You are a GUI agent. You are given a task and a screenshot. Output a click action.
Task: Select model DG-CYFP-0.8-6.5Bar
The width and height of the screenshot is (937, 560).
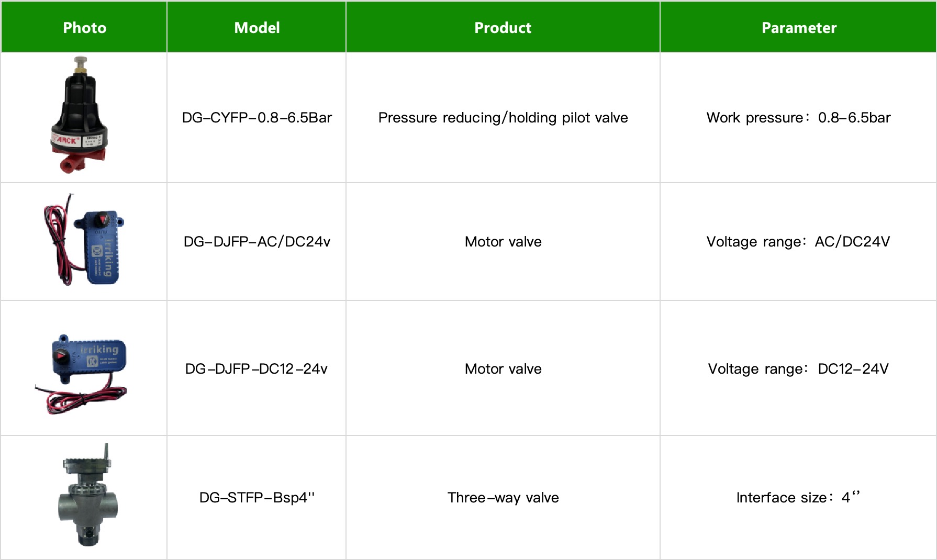click(x=257, y=117)
